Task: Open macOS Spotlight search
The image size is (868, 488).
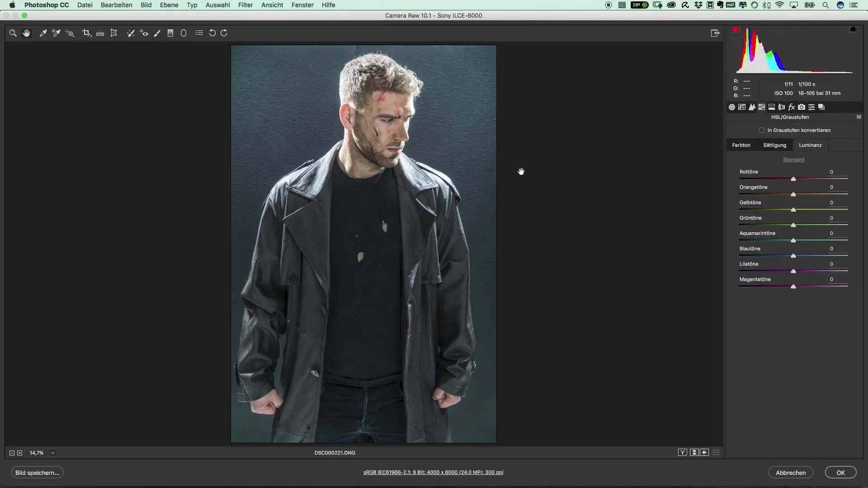Action: click(x=826, y=5)
